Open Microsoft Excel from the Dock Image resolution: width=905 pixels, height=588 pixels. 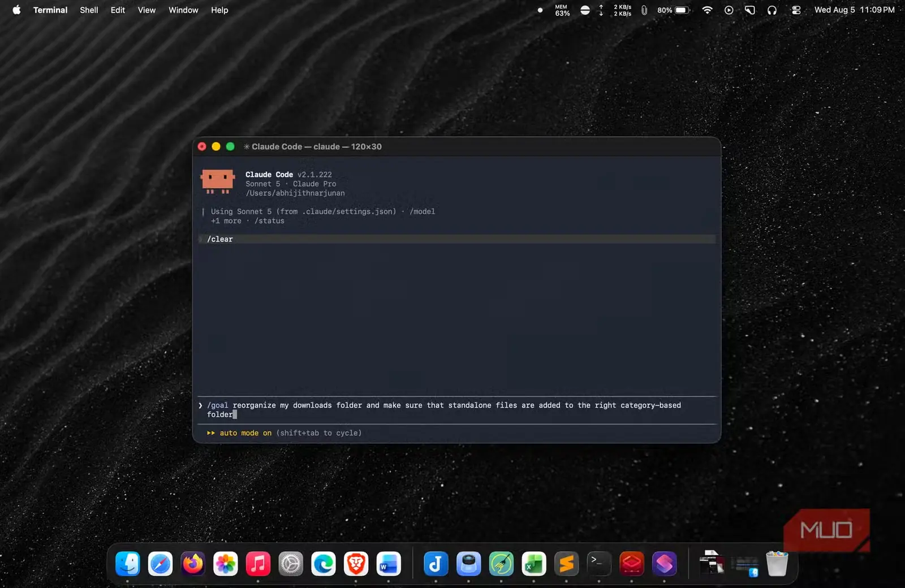533,564
